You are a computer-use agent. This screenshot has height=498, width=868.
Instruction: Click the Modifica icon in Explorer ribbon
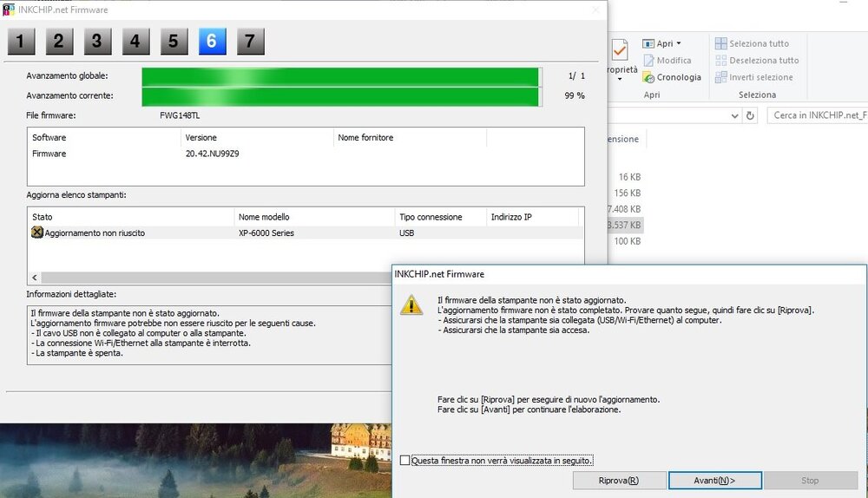648,61
